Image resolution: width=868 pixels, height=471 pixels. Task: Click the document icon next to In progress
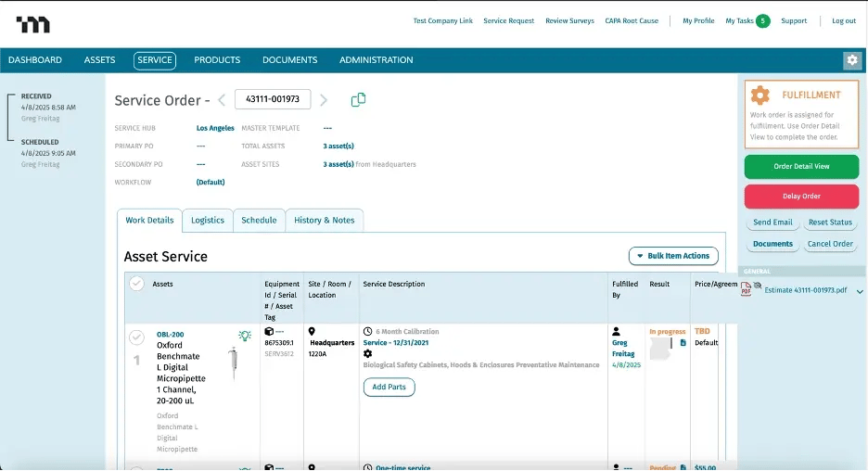[683, 343]
